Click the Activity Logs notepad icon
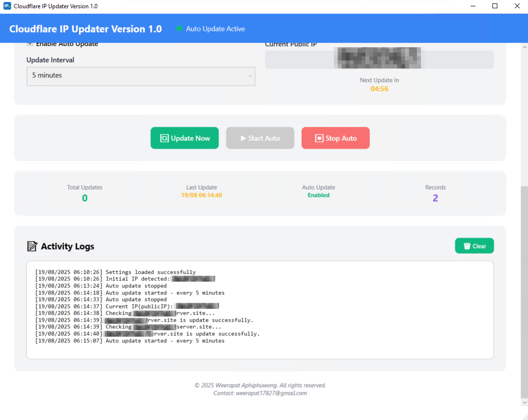The width and height of the screenshot is (528, 420). [32, 246]
